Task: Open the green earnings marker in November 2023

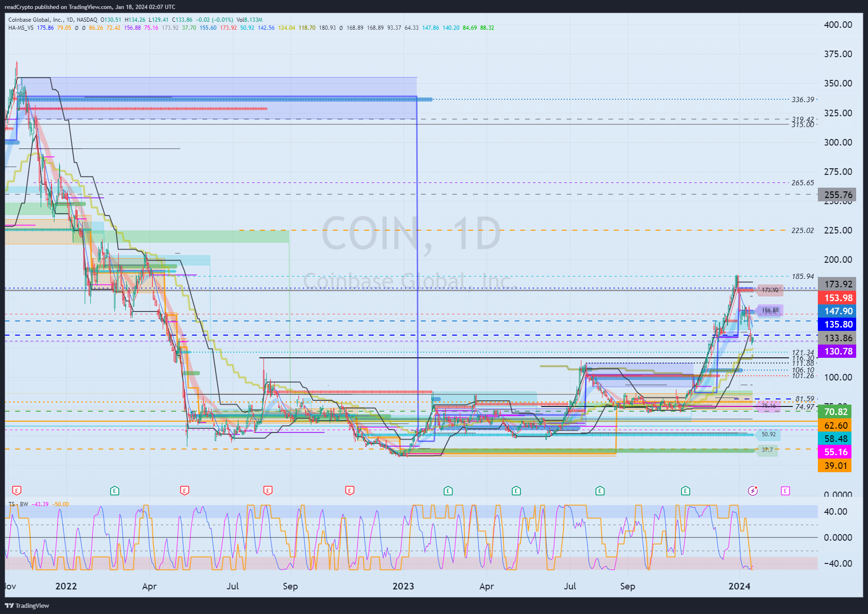Action: click(x=685, y=491)
